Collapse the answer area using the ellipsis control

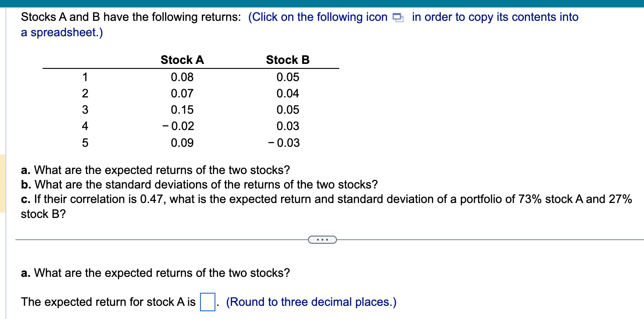point(322,239)
